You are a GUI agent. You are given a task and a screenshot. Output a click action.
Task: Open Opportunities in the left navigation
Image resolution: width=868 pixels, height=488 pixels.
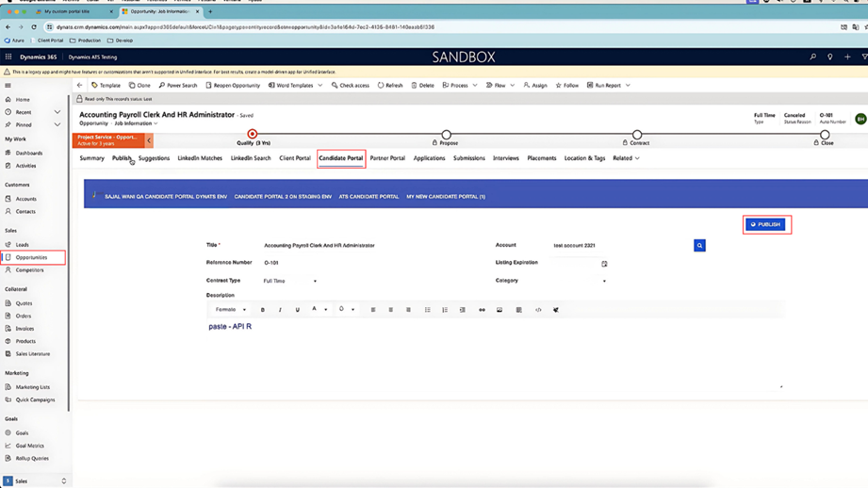pos(33,257)
